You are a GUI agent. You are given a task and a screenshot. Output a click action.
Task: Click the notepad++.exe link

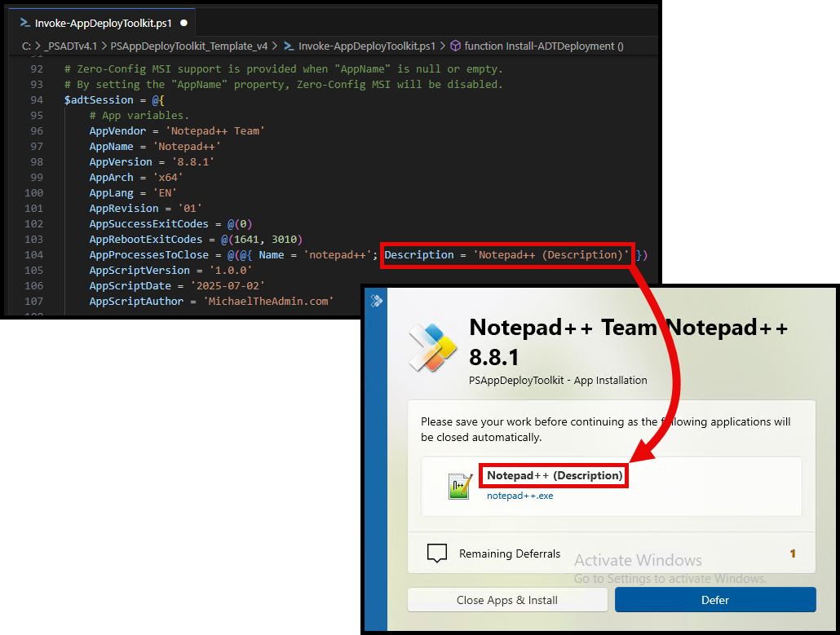(519, 495)
